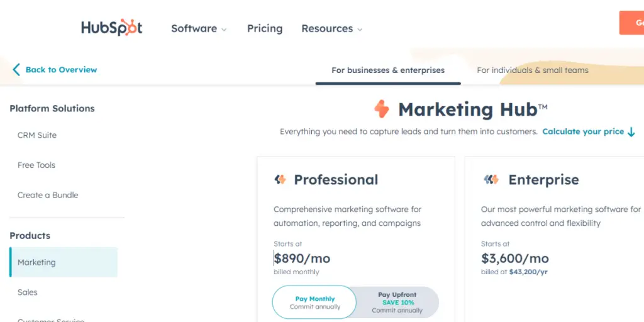Choose Pay Upfront Save 10% option
The height and width of the screenshot is (322, 644).
[397, 303]
